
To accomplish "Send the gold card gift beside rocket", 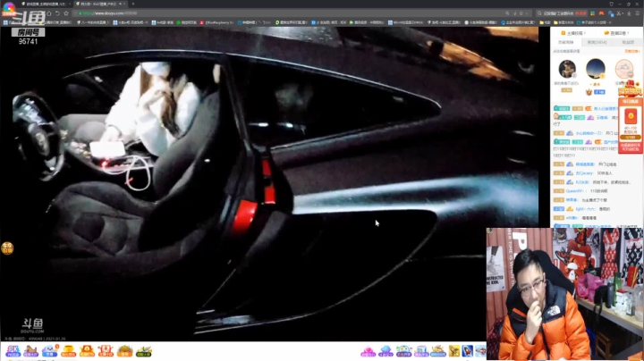I will click(454, 351).
